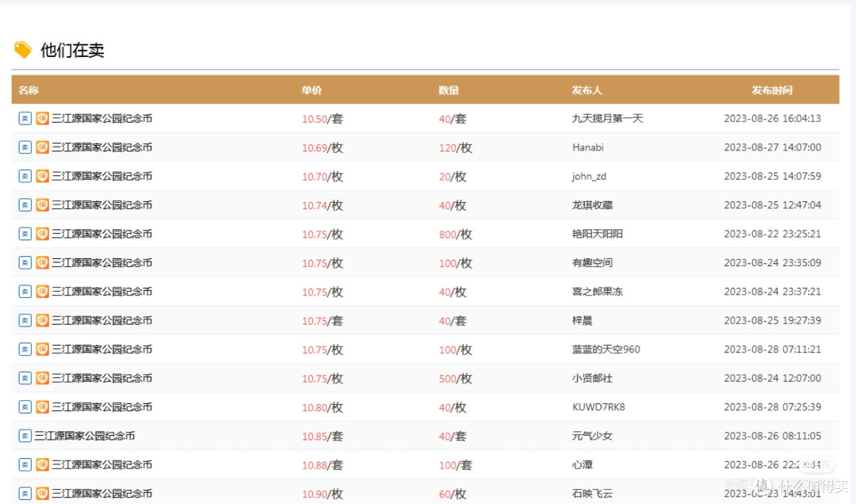856x504 pixels.
Task: Click the blue 卖 icon in john_zd's row
Action: pos(25,177)
